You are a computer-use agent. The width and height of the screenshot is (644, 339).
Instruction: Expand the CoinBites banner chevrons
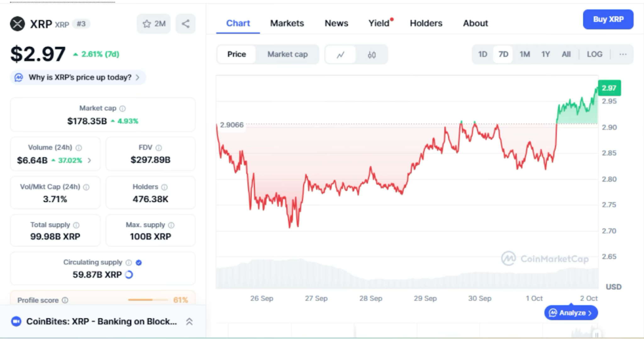tap(189, 321)
